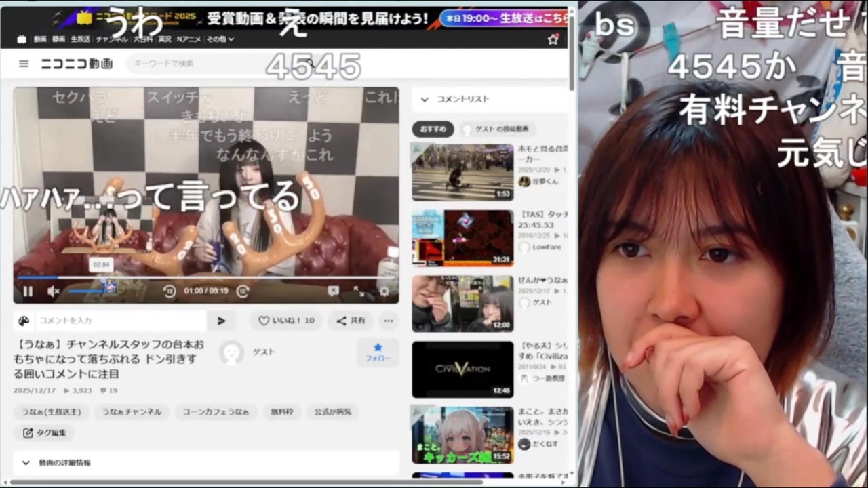Click the horizontal scrollbar at the bottom
The height and width of the screenshot is (488, 868).
246,483
